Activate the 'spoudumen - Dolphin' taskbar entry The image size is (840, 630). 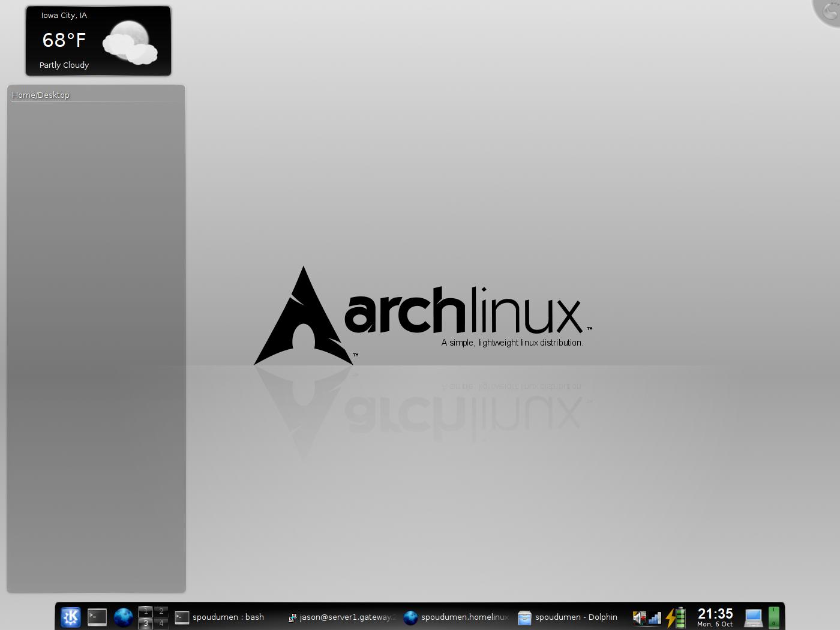[x=570, y=617]
